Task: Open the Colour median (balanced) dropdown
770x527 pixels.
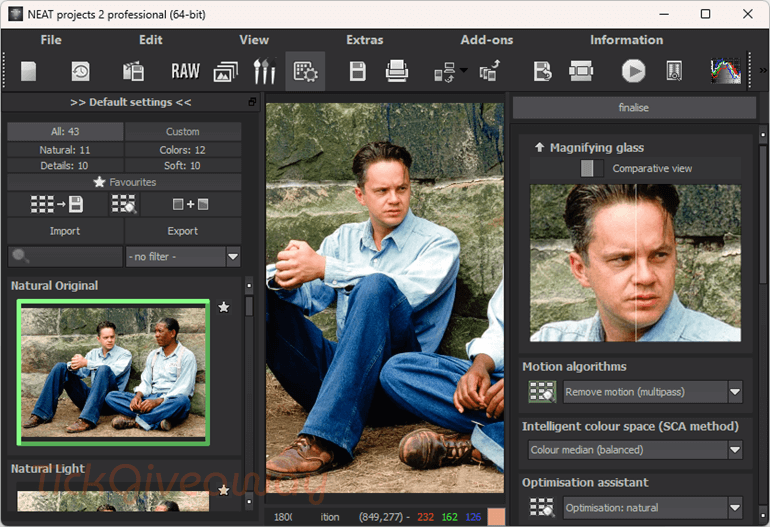Action: (635, 450)
